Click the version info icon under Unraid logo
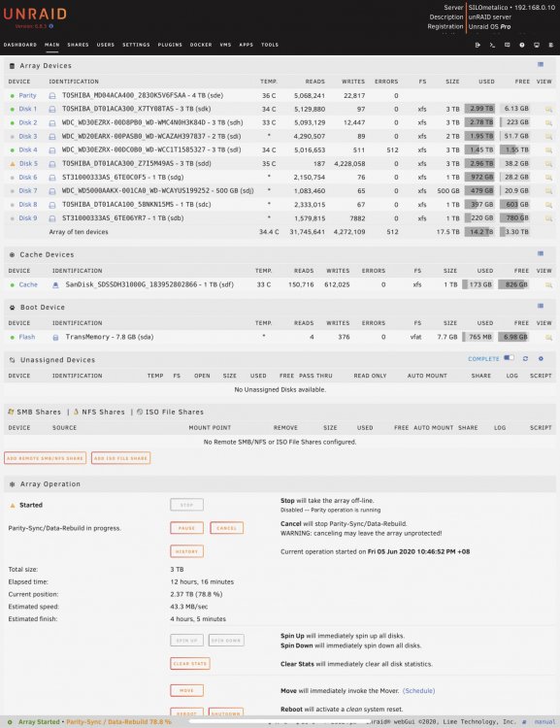 (x=51, y=26)
